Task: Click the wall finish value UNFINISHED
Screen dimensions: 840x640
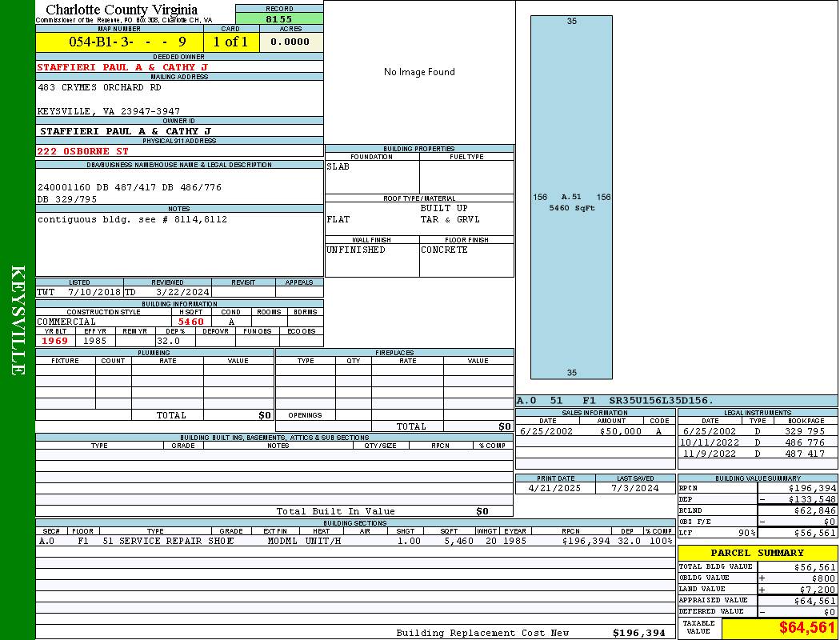Action: tap(356, 250)
